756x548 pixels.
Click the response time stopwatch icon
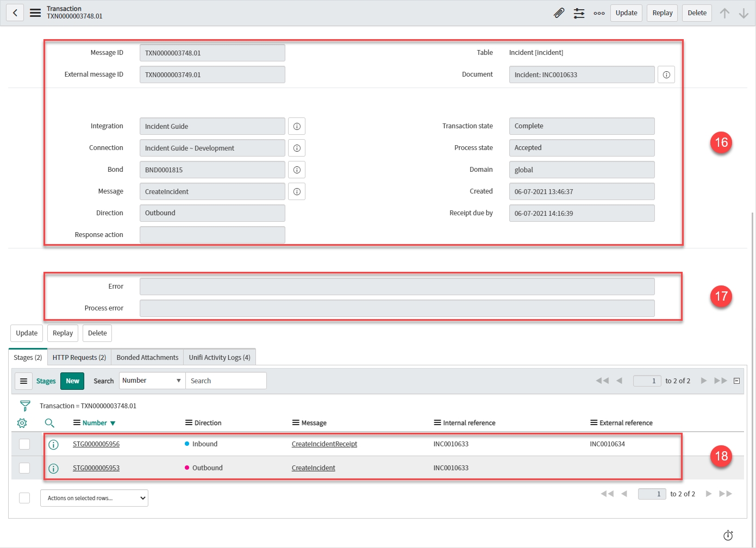click(x=728, y=535)
